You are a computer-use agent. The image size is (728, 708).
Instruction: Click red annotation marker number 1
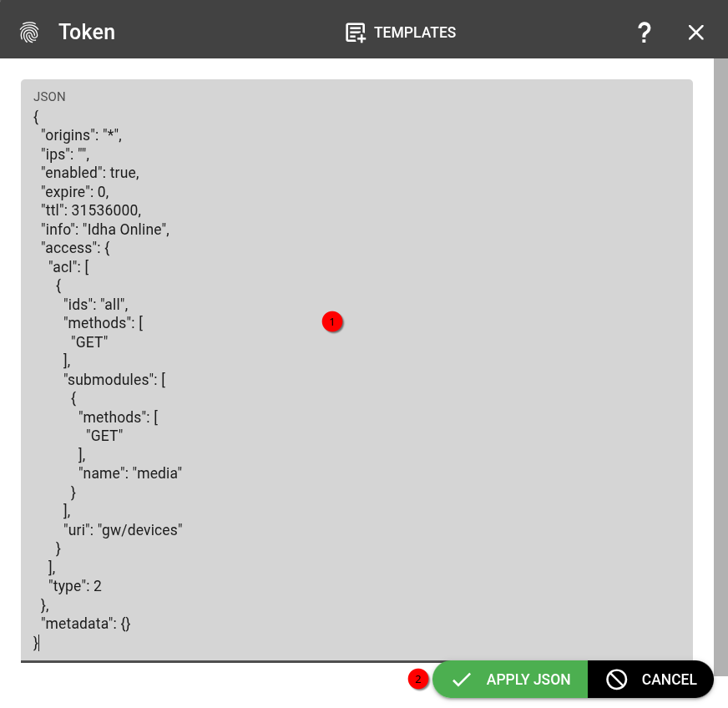coord(332,321)
